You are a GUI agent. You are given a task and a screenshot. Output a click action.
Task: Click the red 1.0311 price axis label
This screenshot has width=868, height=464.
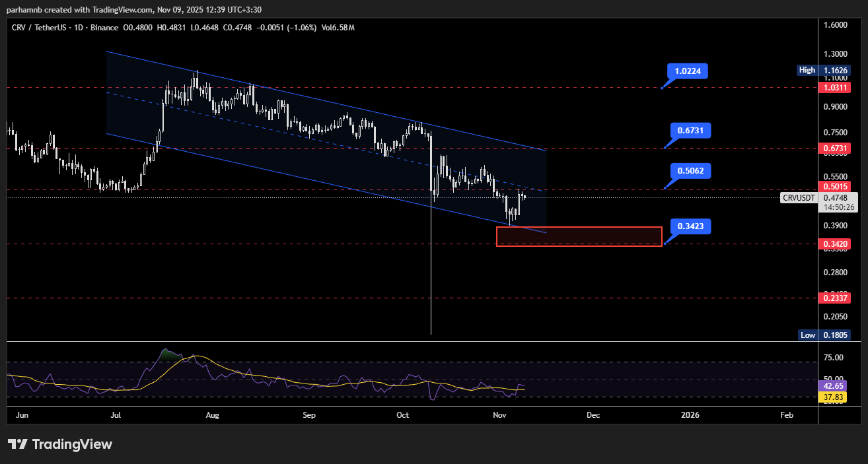pos(832,87)
